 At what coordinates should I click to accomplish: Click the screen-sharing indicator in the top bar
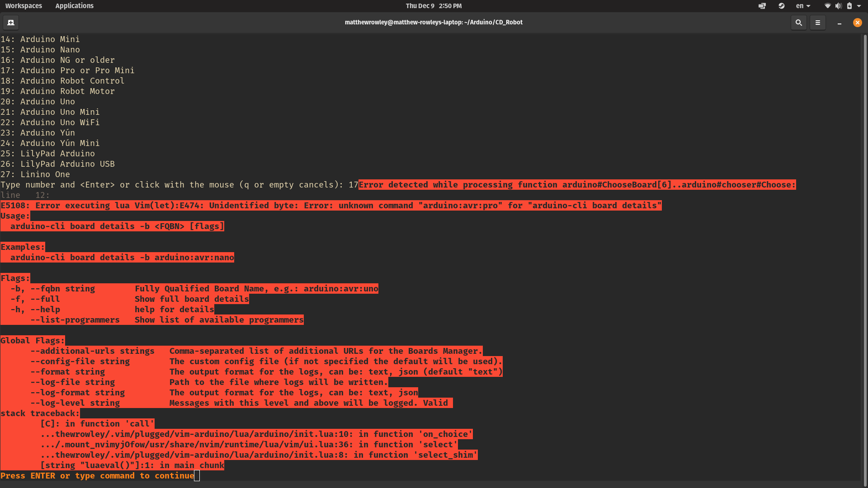[x=762, y=6]
